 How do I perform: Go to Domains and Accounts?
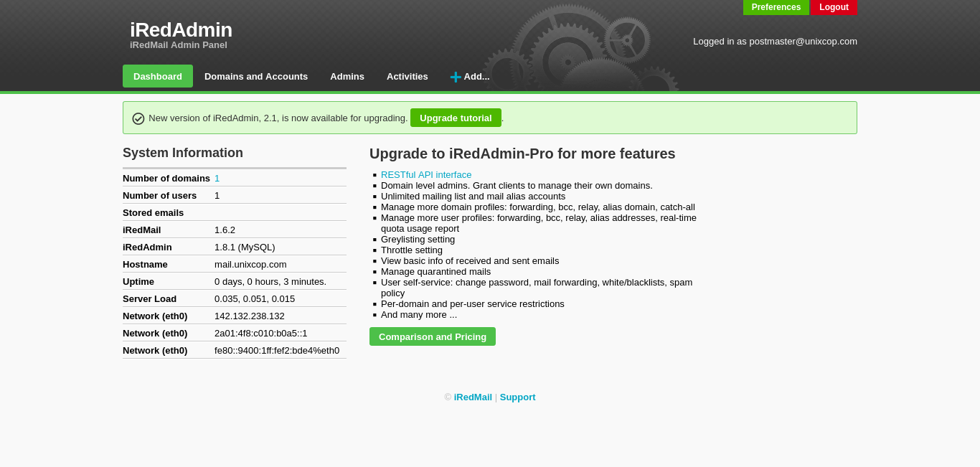256,76
